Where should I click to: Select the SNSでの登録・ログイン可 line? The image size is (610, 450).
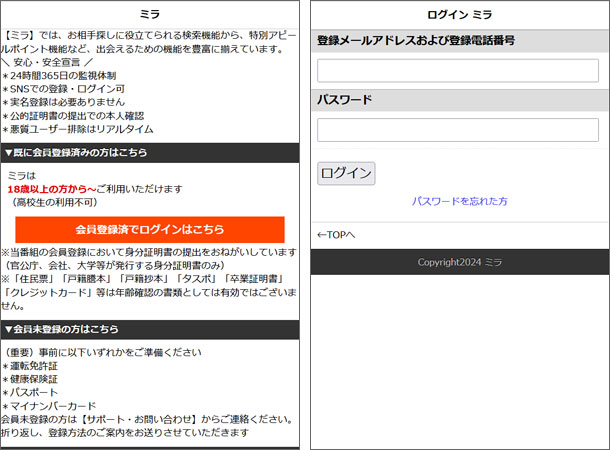tap(65, 88)
